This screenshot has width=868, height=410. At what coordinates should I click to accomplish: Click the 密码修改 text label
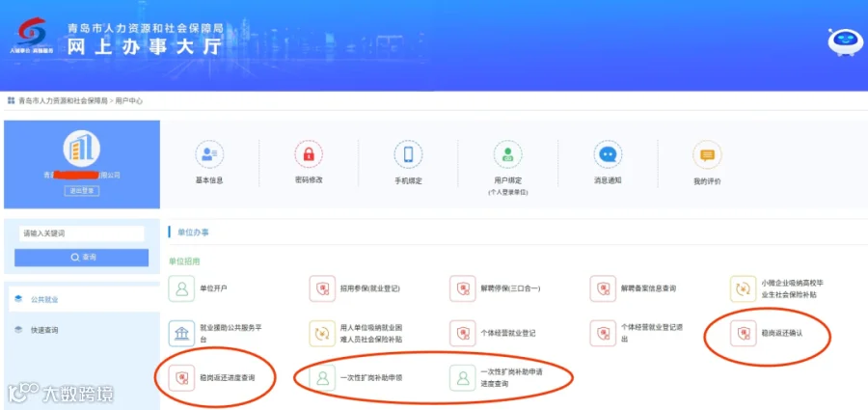pos(309,180)
